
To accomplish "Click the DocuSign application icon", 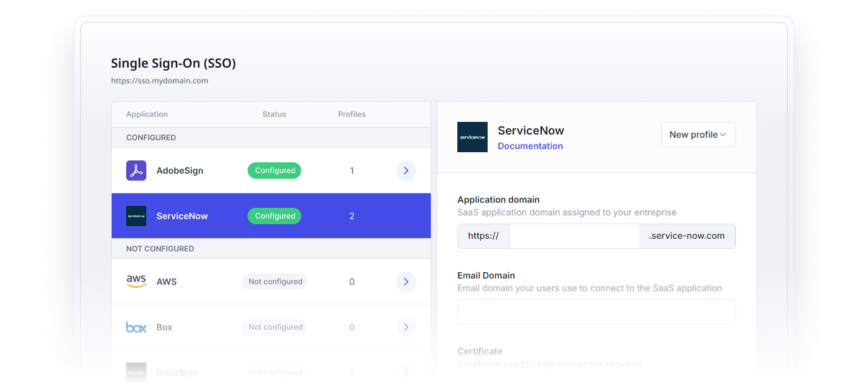I will (x=136, y=372).
